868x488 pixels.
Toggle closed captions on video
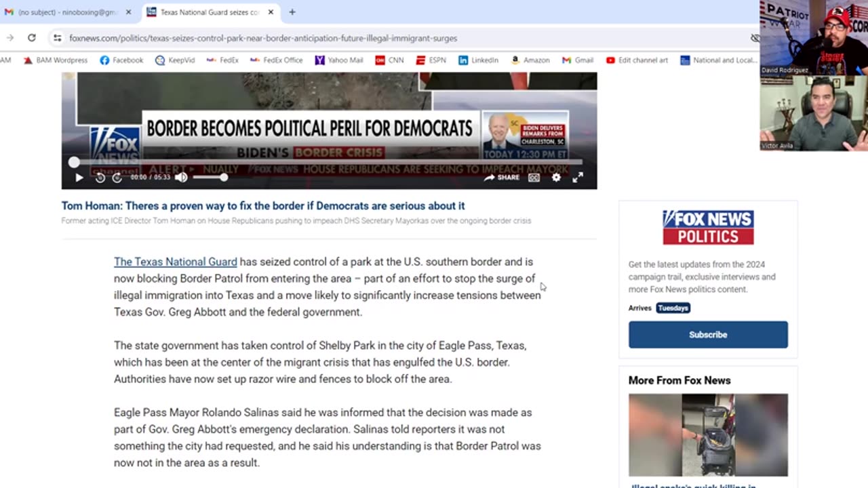click(x=534, y=178)
